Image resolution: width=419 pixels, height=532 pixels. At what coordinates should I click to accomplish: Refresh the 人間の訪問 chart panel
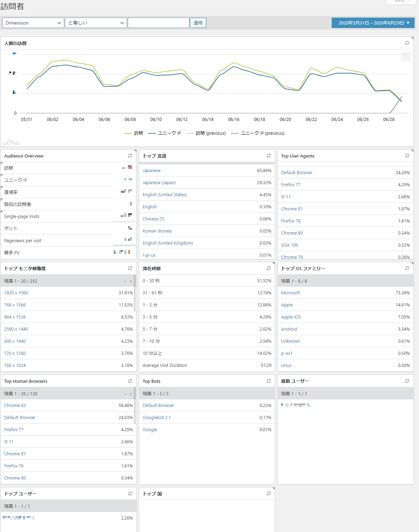407,43
